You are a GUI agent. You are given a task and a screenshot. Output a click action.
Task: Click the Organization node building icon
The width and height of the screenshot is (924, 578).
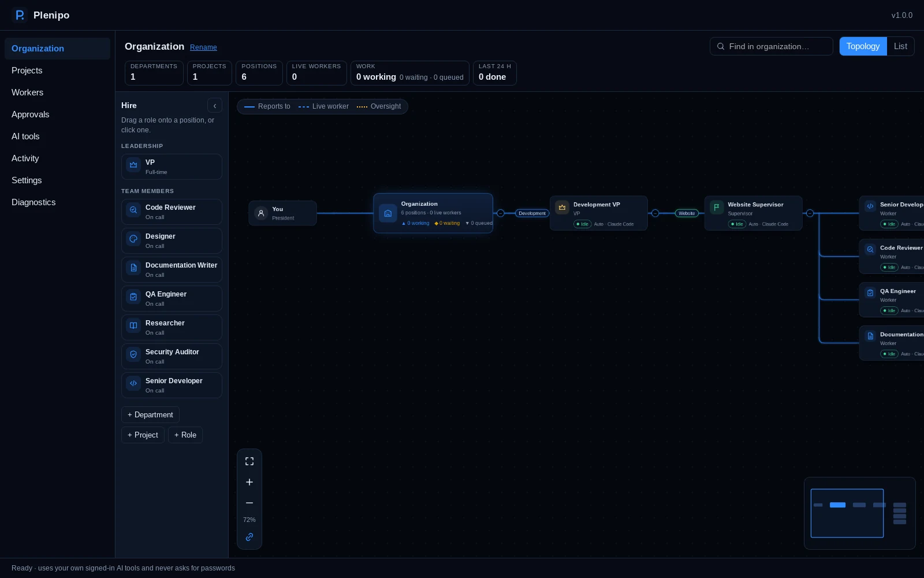pos(388,213)
